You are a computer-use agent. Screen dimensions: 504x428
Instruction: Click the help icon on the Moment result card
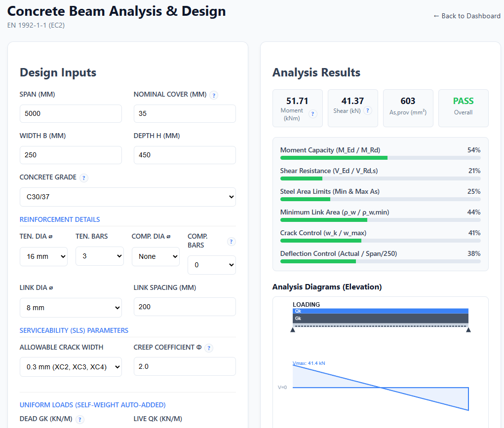click(312, 114)
